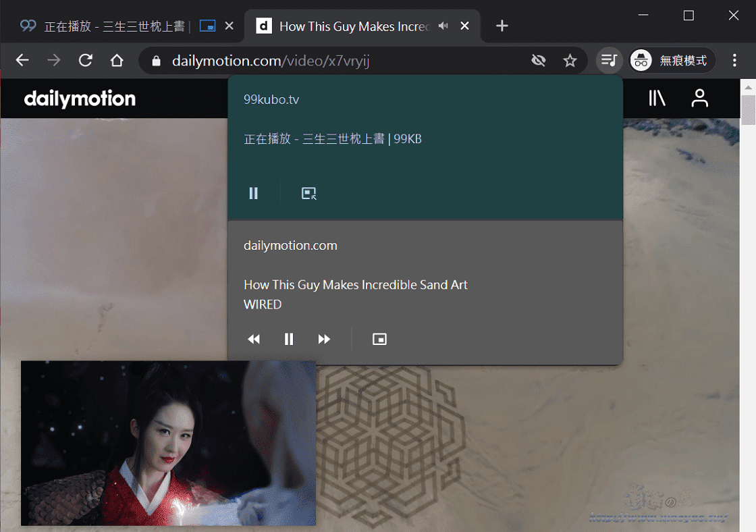This screenshot has width=756, height=532.
Task: View site security lock info
Action: click(x=156, y=61)
